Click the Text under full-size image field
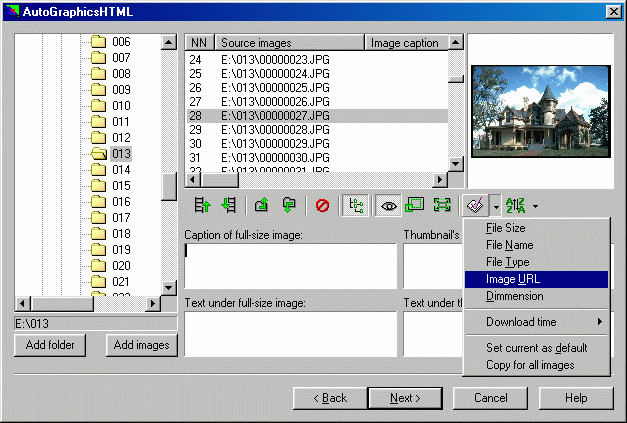Image resolution: width=627 pixels, height=423 pixels. (x=291, y=334)
